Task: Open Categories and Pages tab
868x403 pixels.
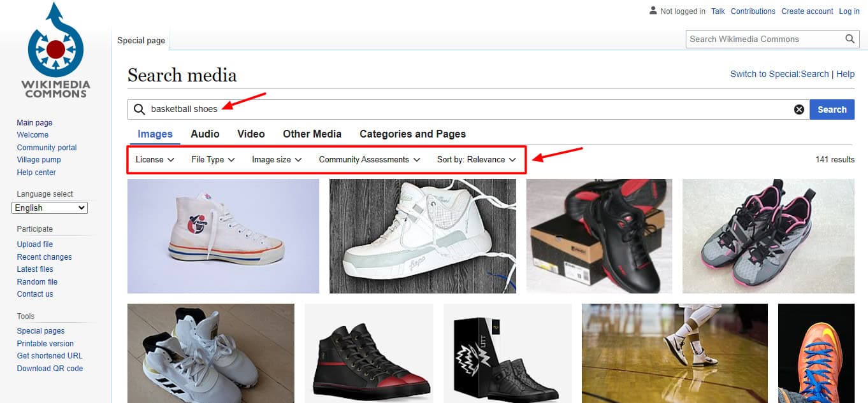Action: point(412,134)
